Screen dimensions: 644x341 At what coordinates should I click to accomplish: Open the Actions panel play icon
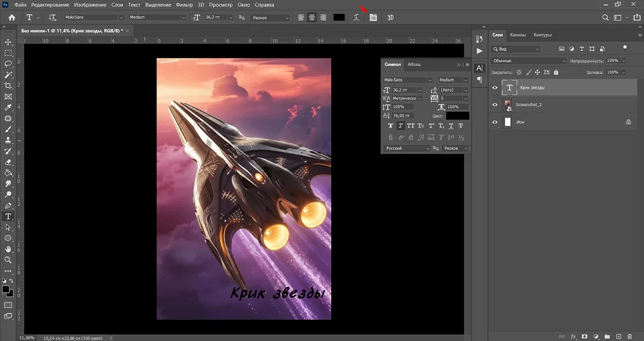479,51
